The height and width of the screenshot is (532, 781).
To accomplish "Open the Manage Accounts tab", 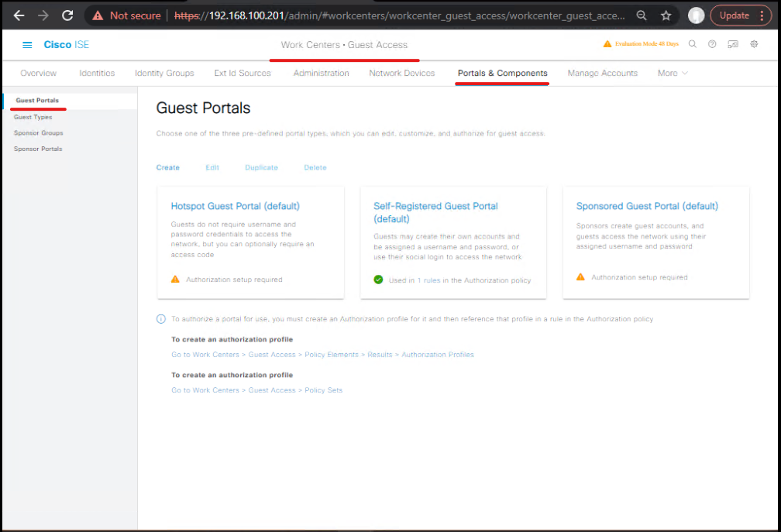I will 603,73.
